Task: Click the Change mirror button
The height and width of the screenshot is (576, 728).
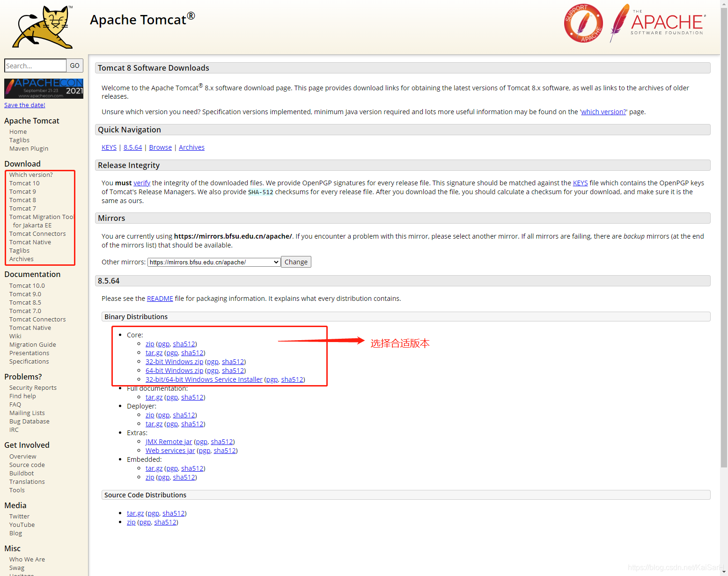Action: pos(296,262)
